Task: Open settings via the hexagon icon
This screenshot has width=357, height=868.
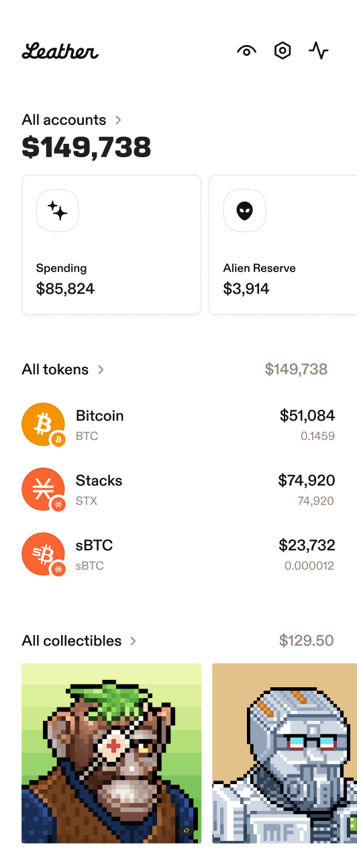Action: pos(283,51)
